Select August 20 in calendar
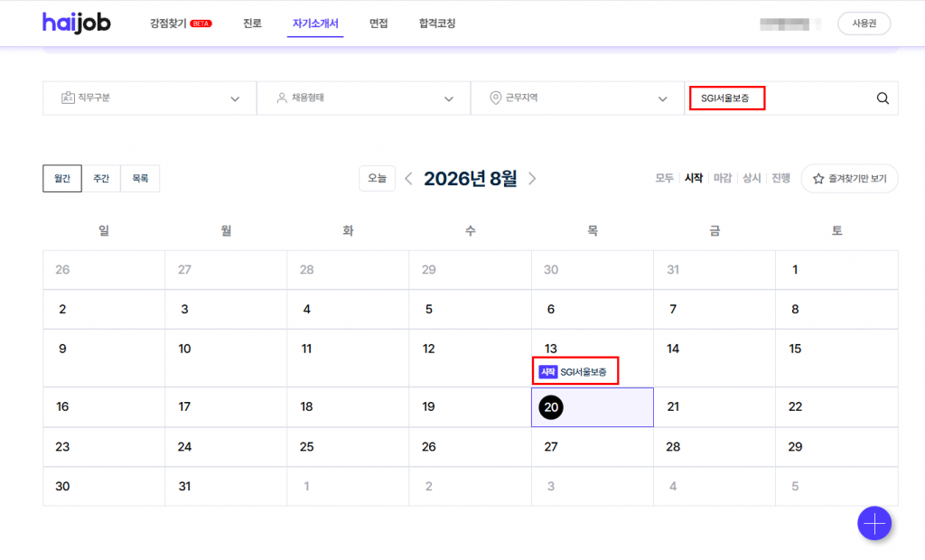This screenshot has width=925, height=560. [x=593, y=407]
